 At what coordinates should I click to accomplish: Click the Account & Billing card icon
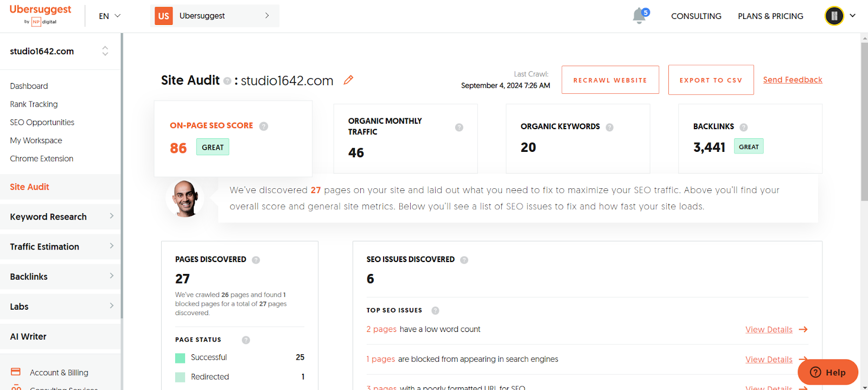tap(16, 372)
